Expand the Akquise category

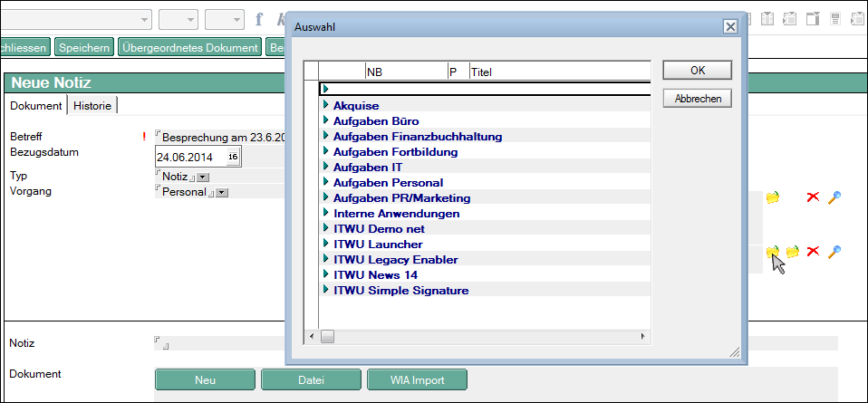click(325, 106)
